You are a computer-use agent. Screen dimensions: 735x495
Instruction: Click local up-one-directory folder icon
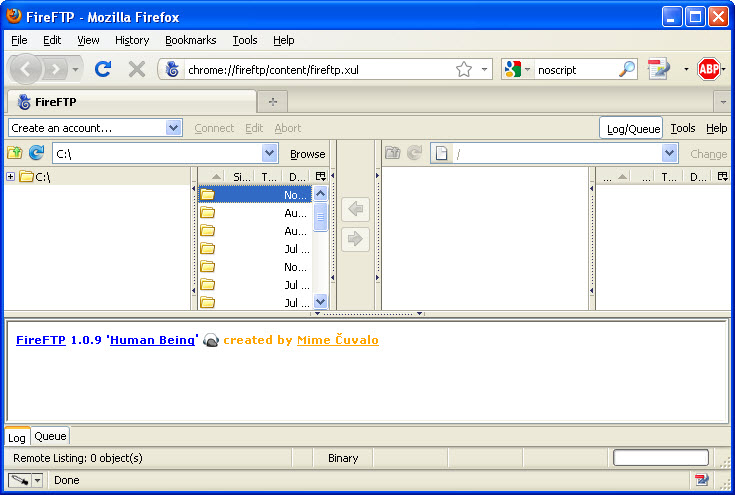click(15, 153)
